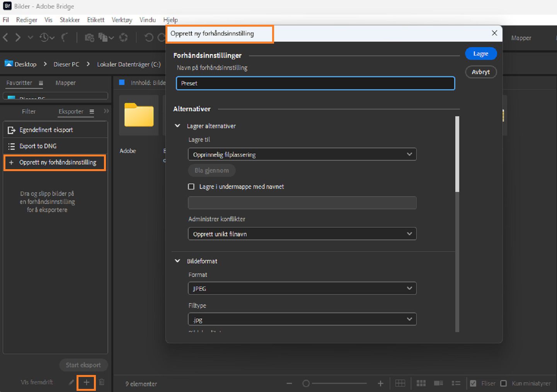Select the Adobe folder thumbnail

(x=139, y=115)
